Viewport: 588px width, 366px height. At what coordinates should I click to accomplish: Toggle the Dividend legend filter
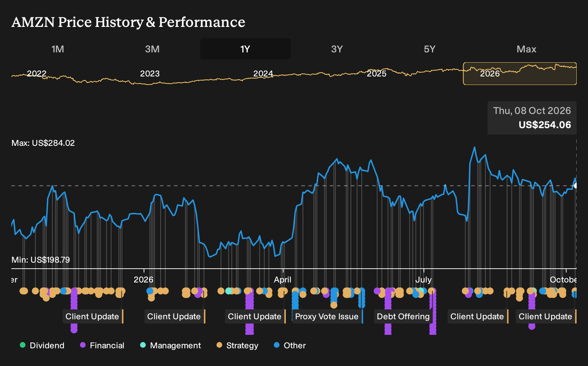[42, 345]
